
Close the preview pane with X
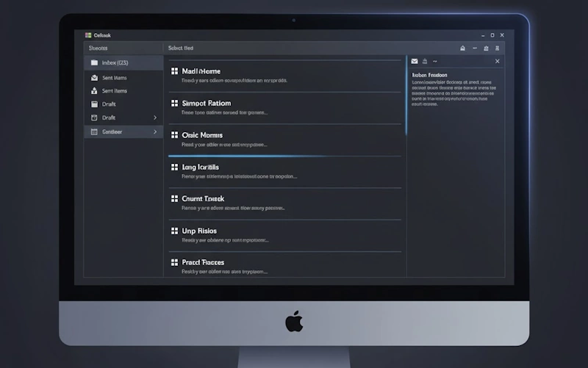(x=497, y=61)
